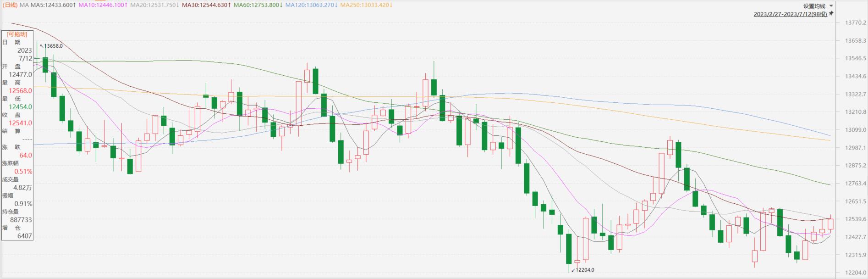This screenshot has height=279, width=868.
Task: Select the MA5:12433.600 indicator label
Action: pos(53,5)
